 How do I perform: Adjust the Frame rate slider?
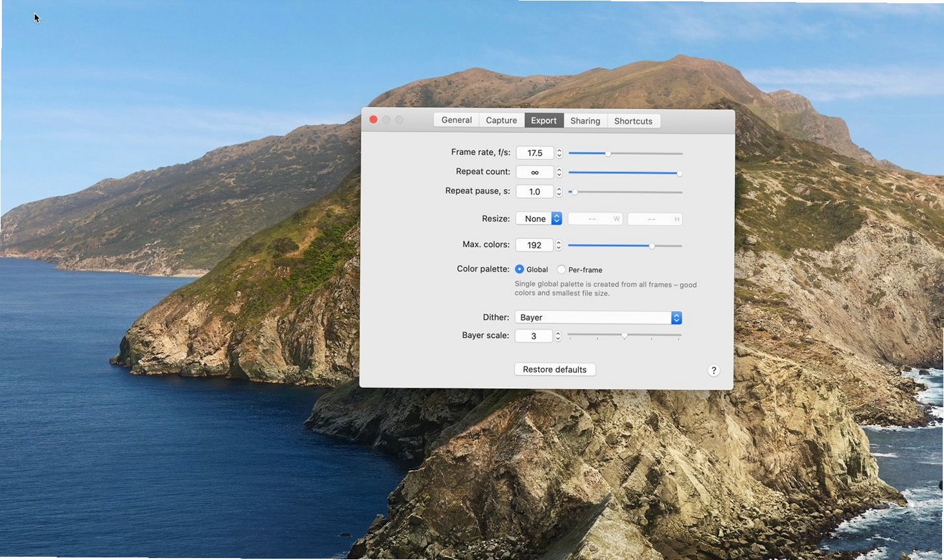625,154
